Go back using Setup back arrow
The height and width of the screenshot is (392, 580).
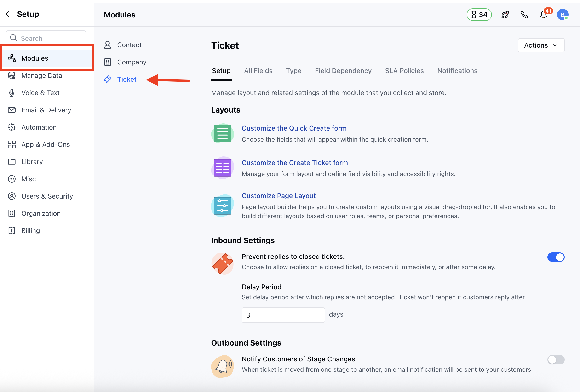point(7,14)
